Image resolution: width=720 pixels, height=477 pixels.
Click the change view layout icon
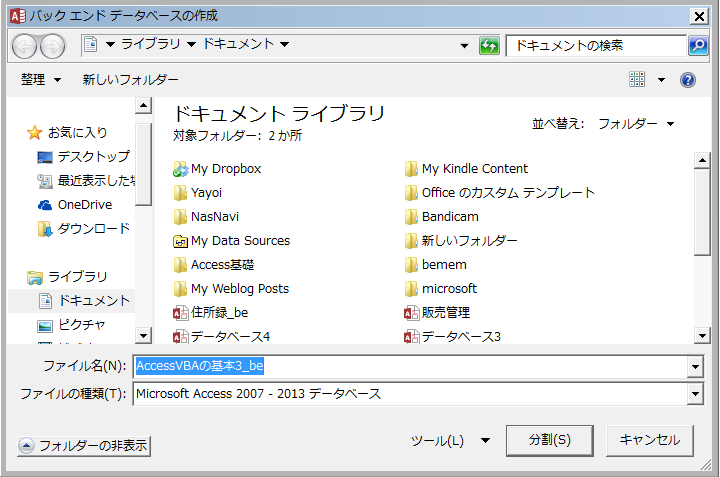[x=638, y=80]
